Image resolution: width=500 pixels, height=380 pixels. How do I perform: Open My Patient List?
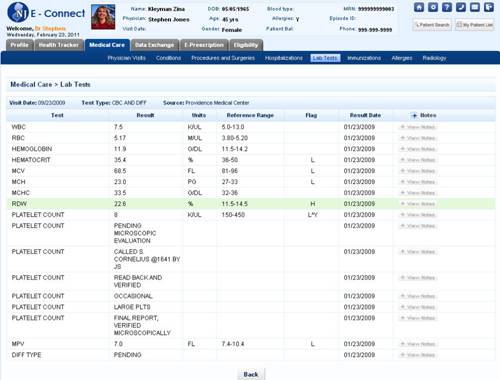475,25
